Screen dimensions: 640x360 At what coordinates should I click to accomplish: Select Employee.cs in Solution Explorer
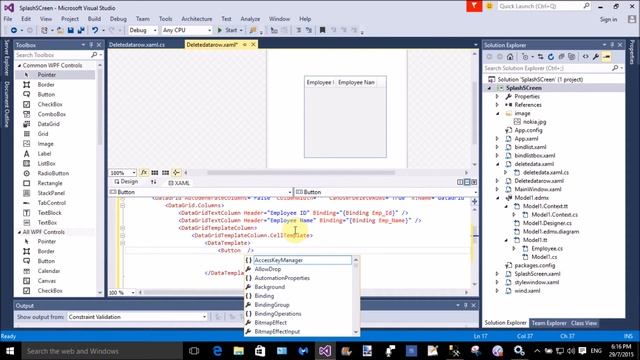[x=547, y=249]
